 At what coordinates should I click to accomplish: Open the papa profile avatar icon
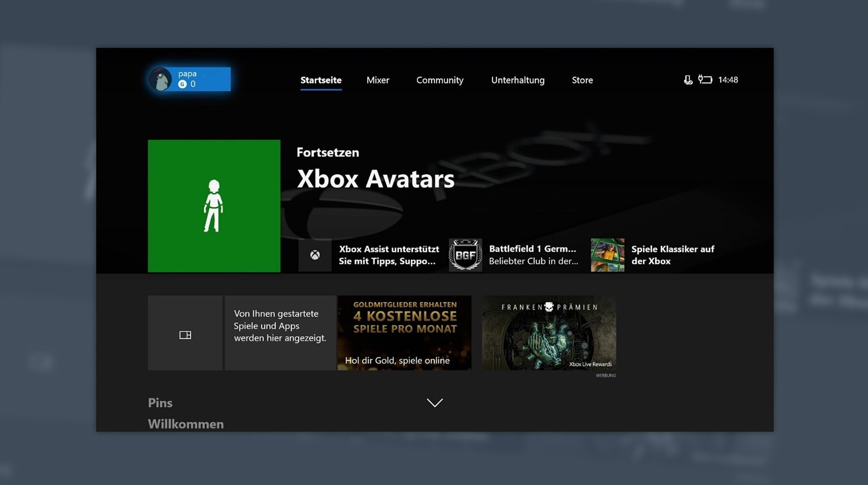(160, 79)
